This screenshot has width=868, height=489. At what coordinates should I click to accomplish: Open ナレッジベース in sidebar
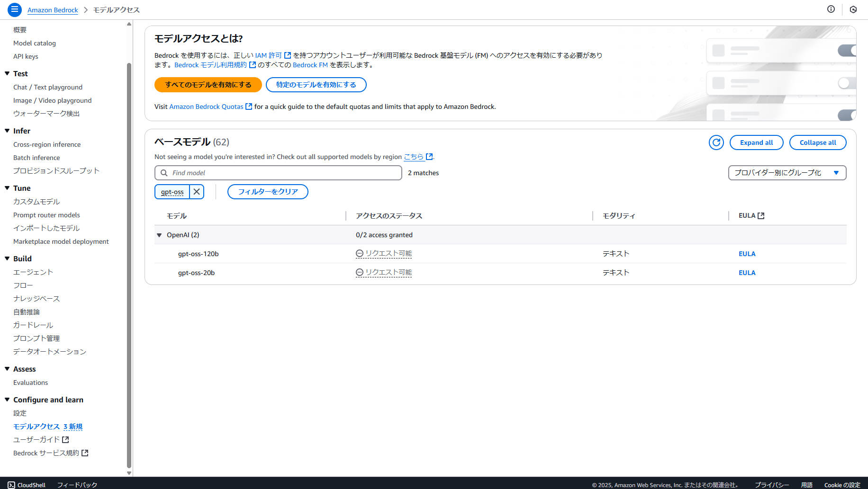pos(36,299)
